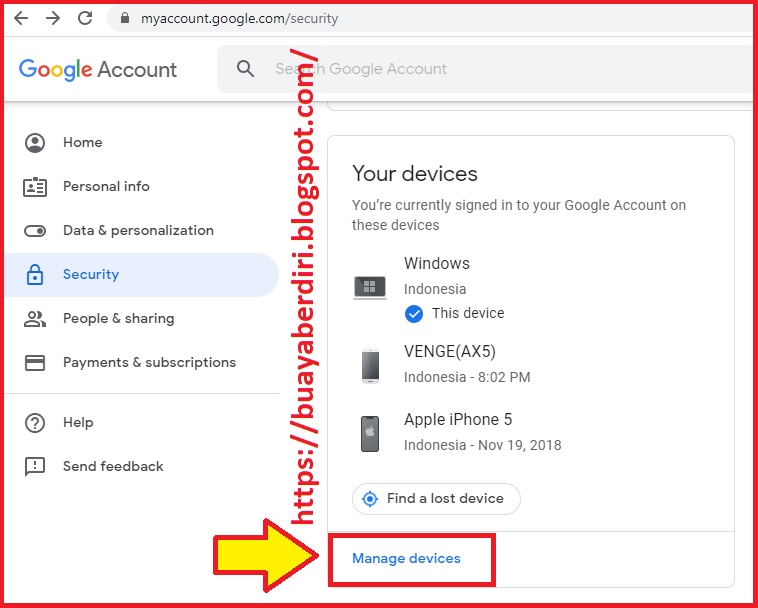Reload the page with the refresh icon
Image resolution: width=758 pixels, height=608 pixels.
point(85,18)
